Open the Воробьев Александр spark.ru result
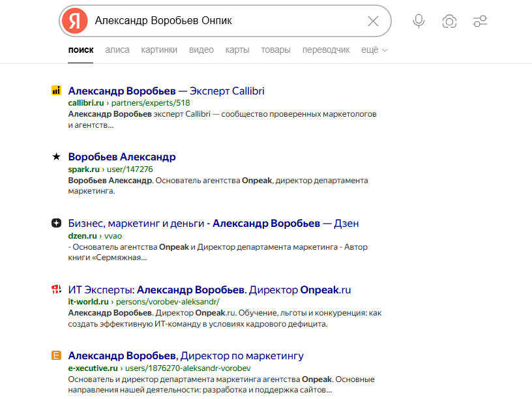This screenshot has width=532, height=399. tap(122, 156)
